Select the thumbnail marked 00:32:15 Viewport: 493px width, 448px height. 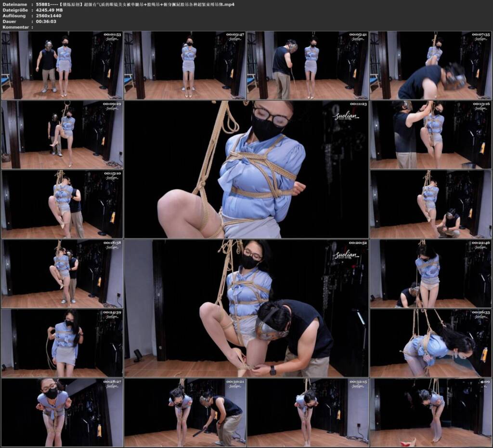click(308, 412)
